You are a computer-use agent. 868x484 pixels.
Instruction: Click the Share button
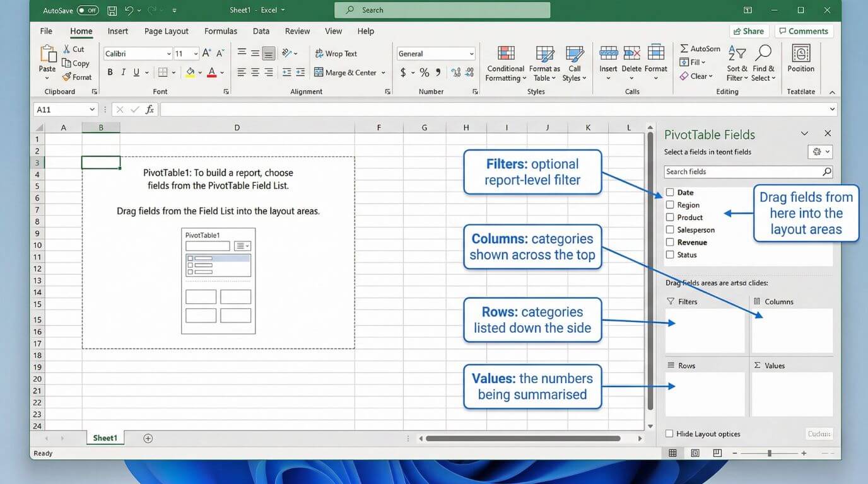point(749,31)
